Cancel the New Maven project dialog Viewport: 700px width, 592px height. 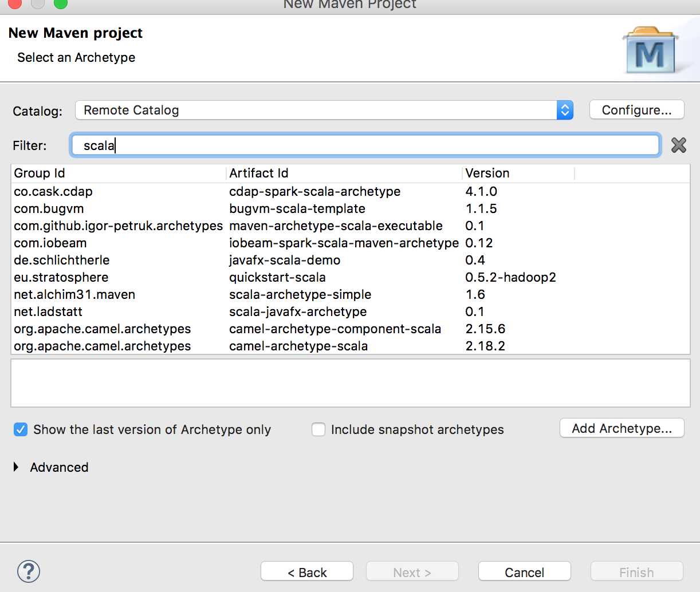[x=525, y=572]
